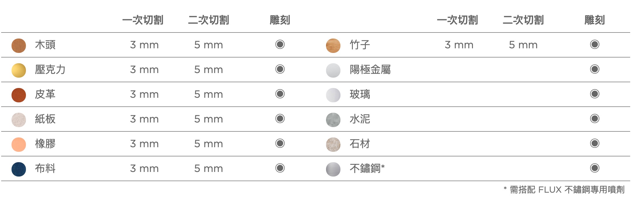This screenshot has height=203, width=644.
Task: Select the engraving radio for 皮革 row
Action: click(x=280, y=94)
